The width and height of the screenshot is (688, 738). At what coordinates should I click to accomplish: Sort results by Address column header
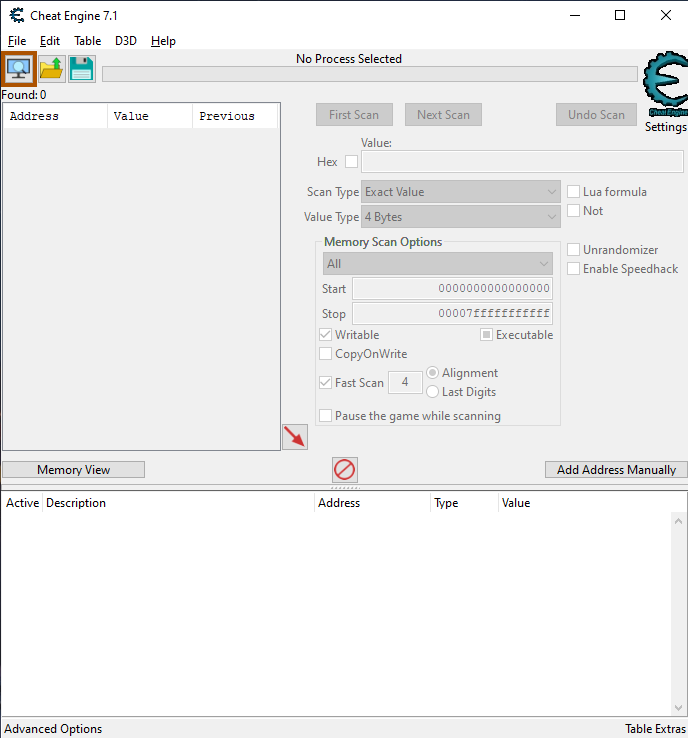click(56, 116)
